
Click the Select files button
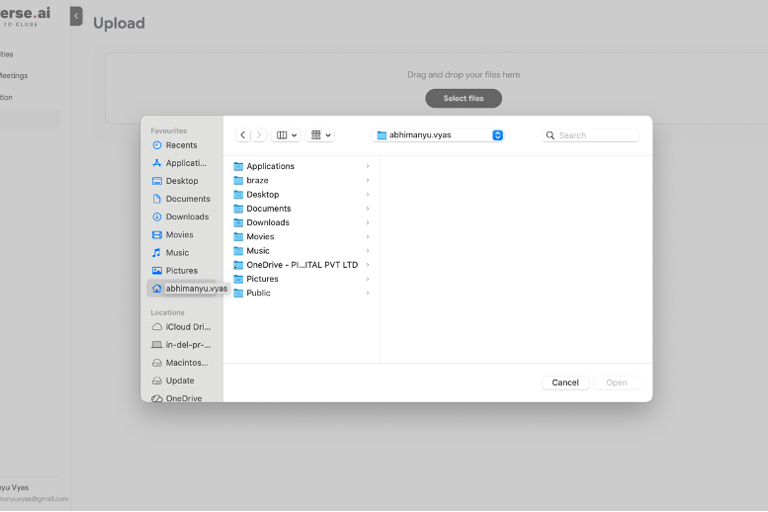point(463,98)
